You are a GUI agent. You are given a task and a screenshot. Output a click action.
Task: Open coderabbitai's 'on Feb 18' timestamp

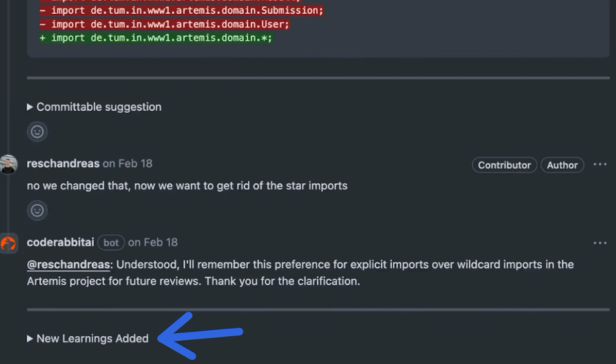click(152, 242)
